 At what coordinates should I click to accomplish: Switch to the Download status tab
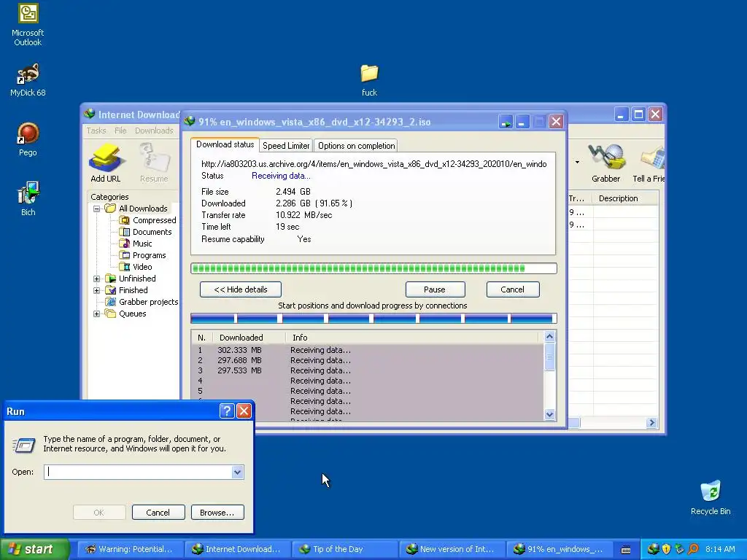[225, 145]
